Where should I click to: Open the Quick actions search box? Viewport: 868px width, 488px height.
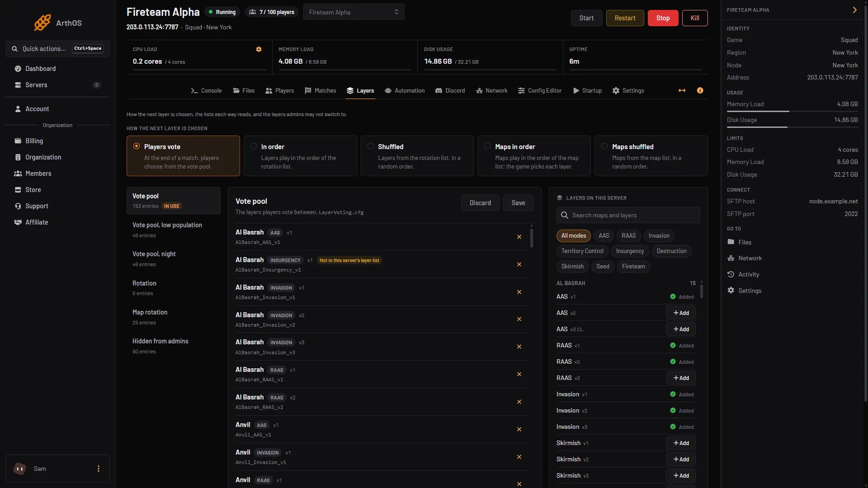[x=57, y=49]
